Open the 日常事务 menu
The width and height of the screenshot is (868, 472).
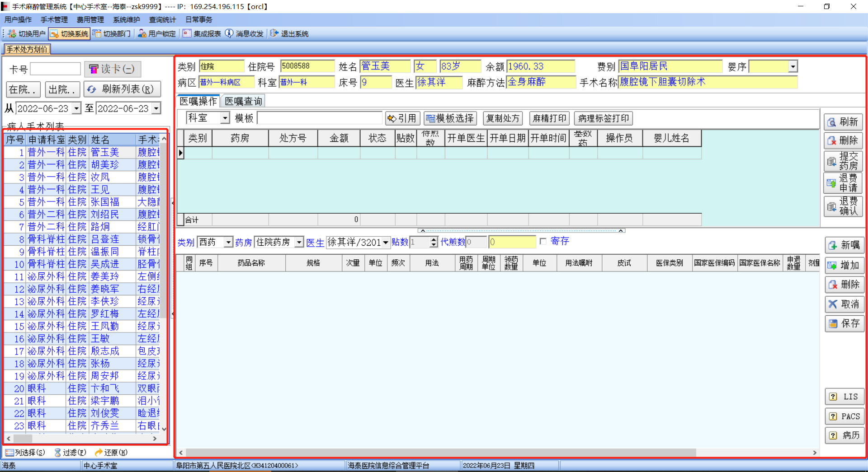click(x=199, y=20)
